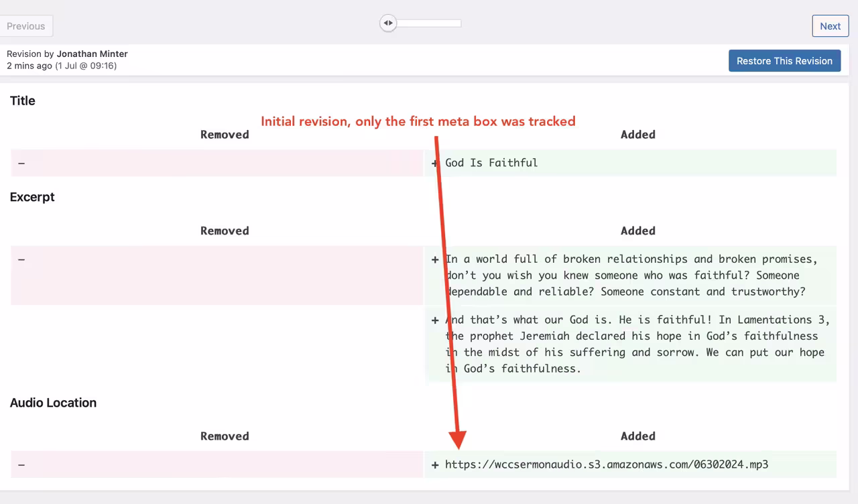Click added title 'God Is Faithful'
Screen dimensions: 858x504
coord(491,163)
